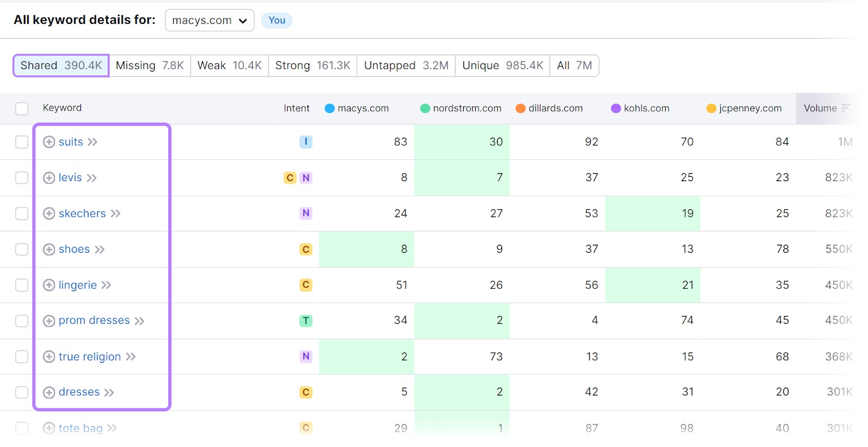Expand the dresses keyword double-chevron
The image size is (868, 447).
click(x=109, y=393)
